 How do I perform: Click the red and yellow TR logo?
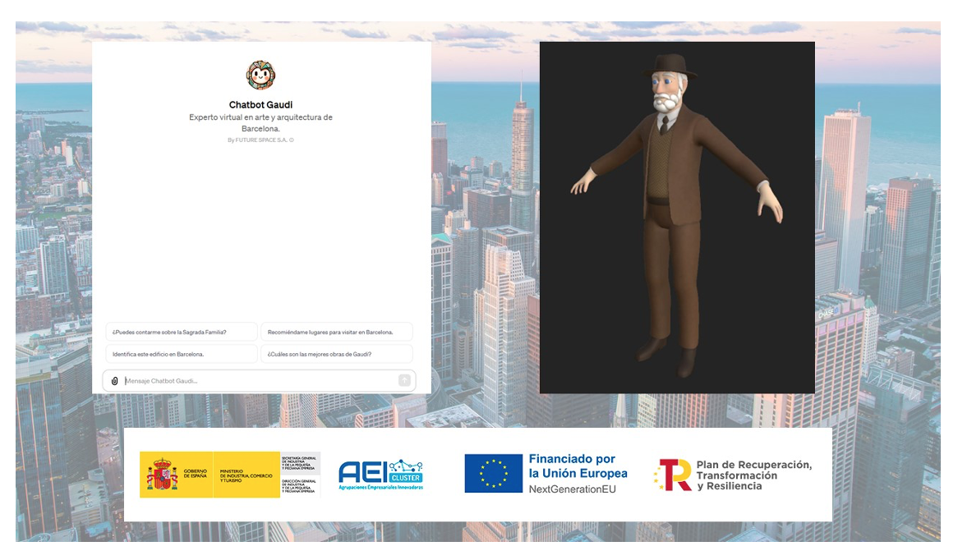point(673,475)
